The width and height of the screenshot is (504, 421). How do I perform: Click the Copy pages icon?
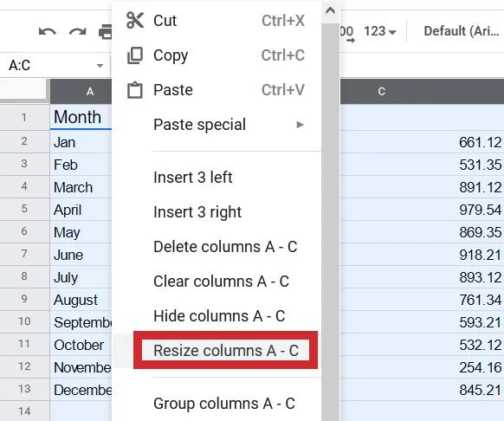135,55
